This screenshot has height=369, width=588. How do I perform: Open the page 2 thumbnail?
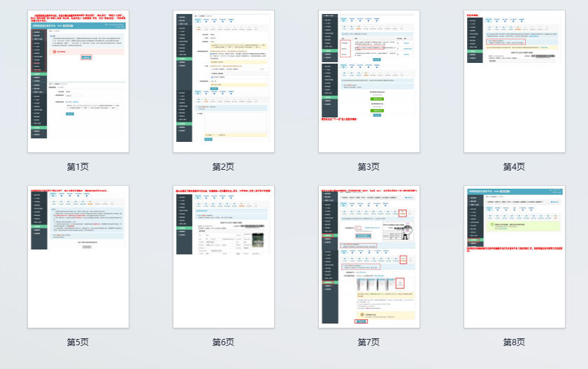pyautogui.click(x=224, y=81)
